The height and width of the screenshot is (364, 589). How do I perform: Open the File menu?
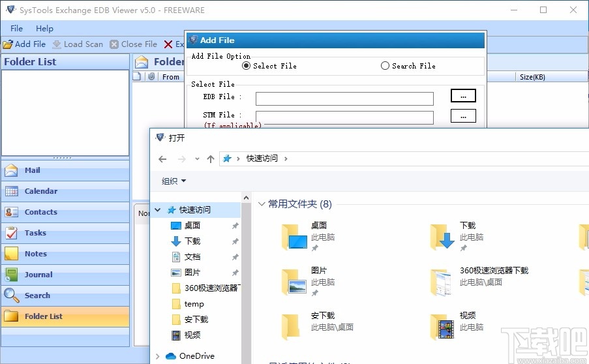16,29
